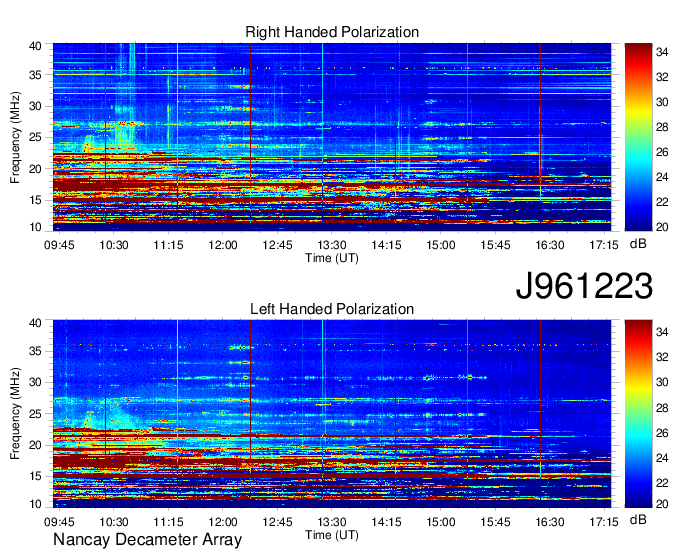
Task: Click 'Time (UT)' label under Left Handed plot
Action: (x=332, y=535)
